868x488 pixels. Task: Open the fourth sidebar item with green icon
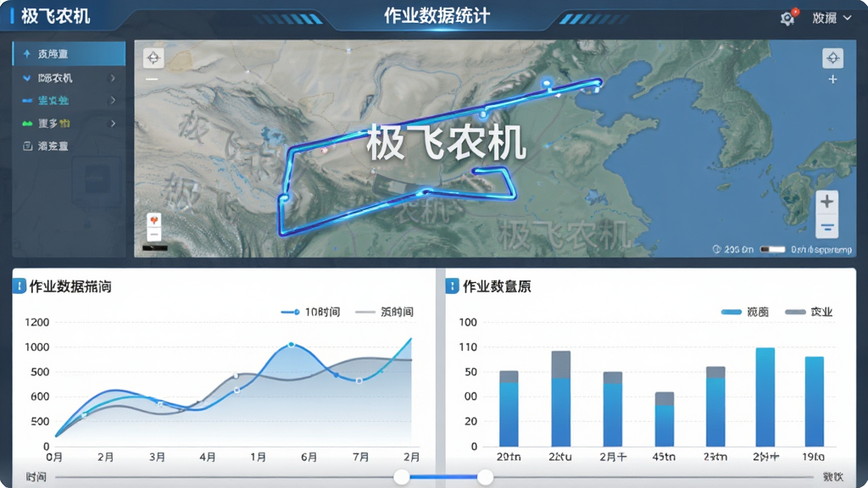coord(70,124)
